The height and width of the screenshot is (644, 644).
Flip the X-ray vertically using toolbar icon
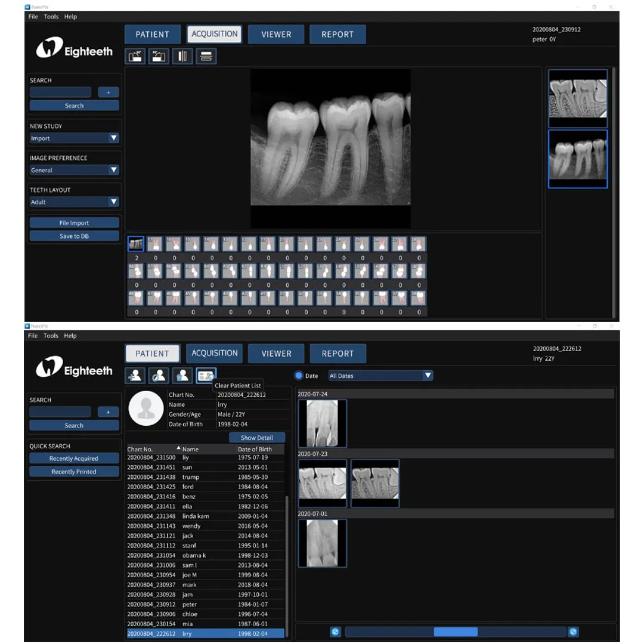tap(206, 57)
